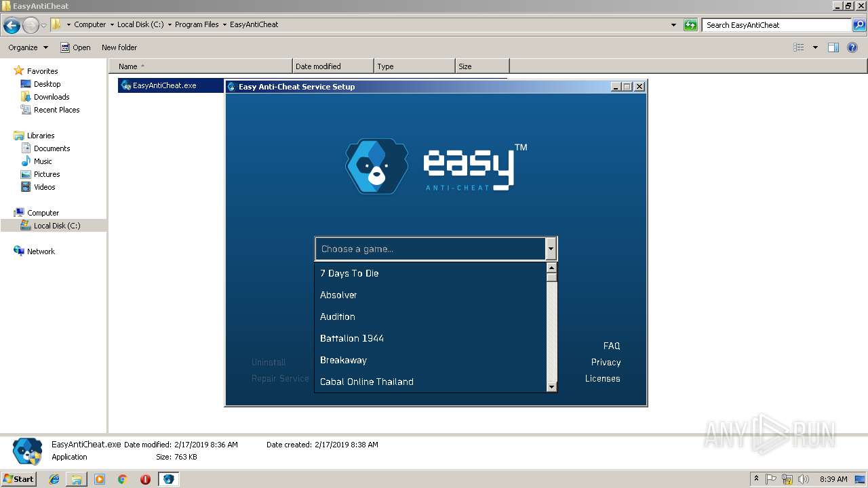The width and height of the screenshot is (868, 488).
Task: Open Music library
Action: tap(43, 161)
